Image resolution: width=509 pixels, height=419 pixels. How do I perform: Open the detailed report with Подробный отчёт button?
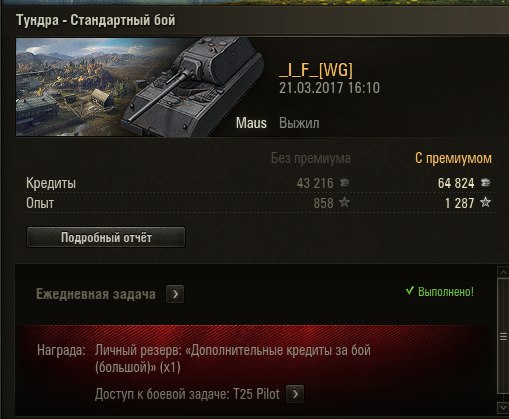point(106,237)
